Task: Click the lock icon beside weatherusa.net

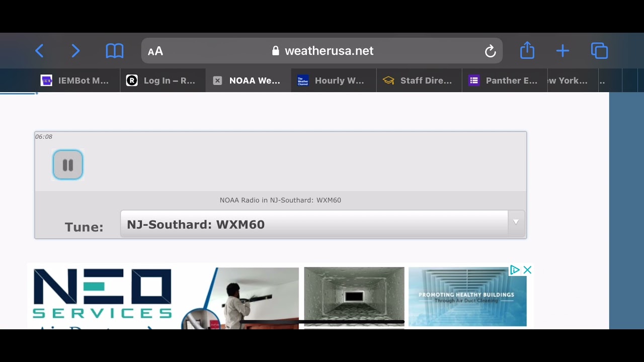Action: click(275, 51)
